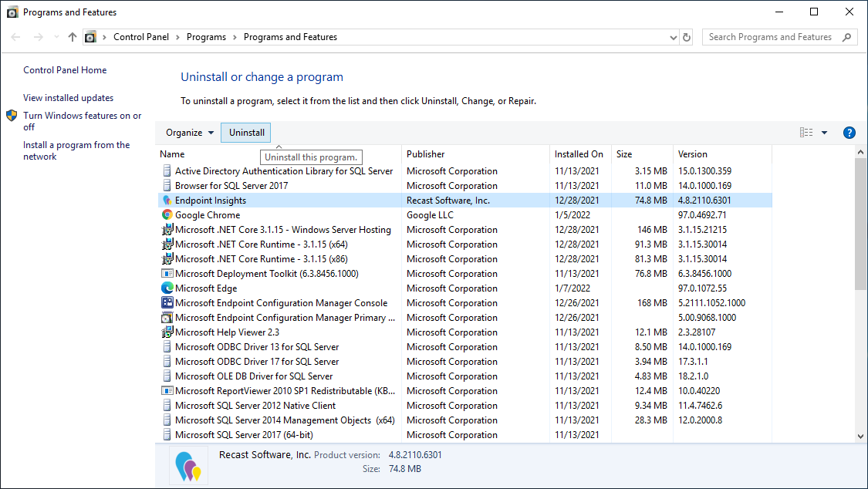Image resolution: width=868 pixels, height=489 pixels.
Task: Open Turn Windows features on or off
Action: pos(82,121)
